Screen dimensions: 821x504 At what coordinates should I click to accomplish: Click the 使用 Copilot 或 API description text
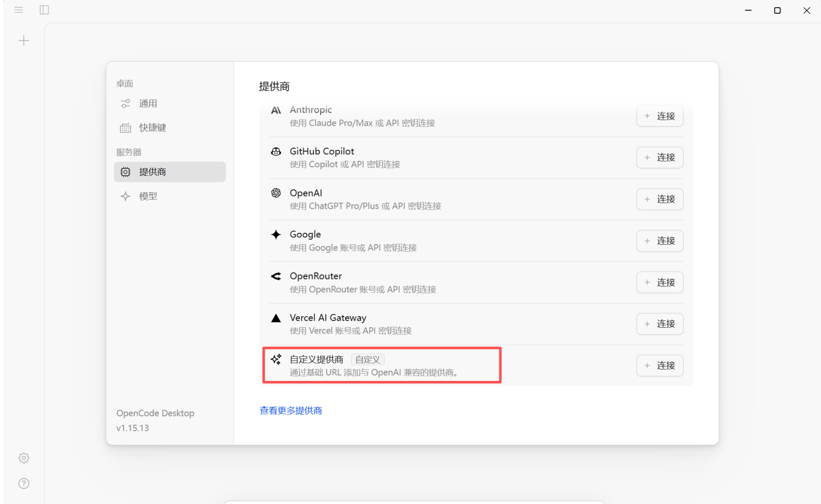point(345,165)
